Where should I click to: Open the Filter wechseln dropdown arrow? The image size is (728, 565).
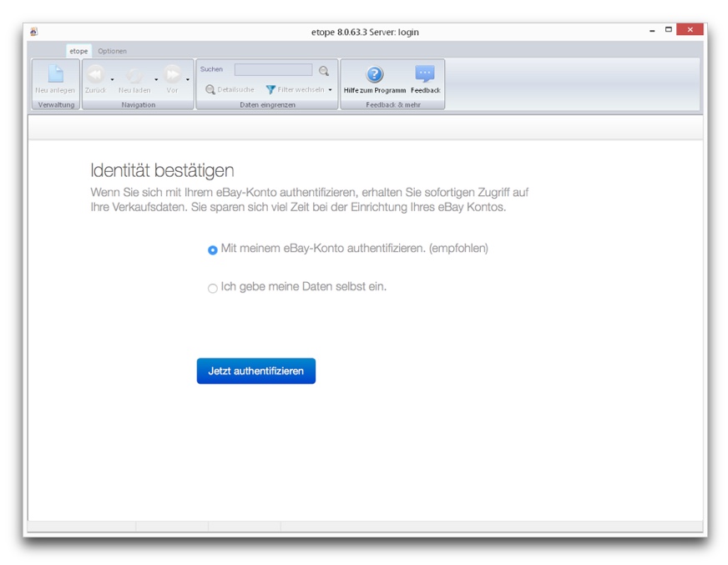[x=330, y=89]
